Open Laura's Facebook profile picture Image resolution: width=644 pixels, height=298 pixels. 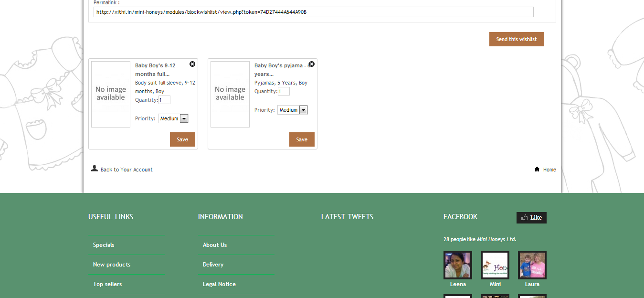click(x=532, y=265)
